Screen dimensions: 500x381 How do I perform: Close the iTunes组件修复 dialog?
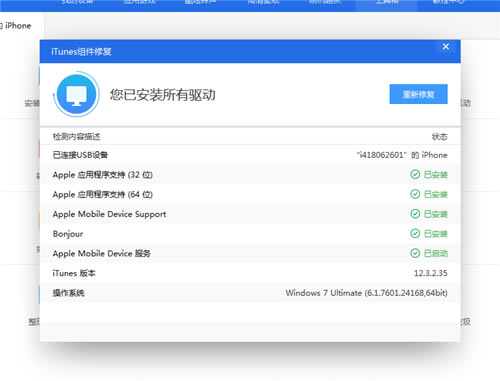tap(446, 47)
